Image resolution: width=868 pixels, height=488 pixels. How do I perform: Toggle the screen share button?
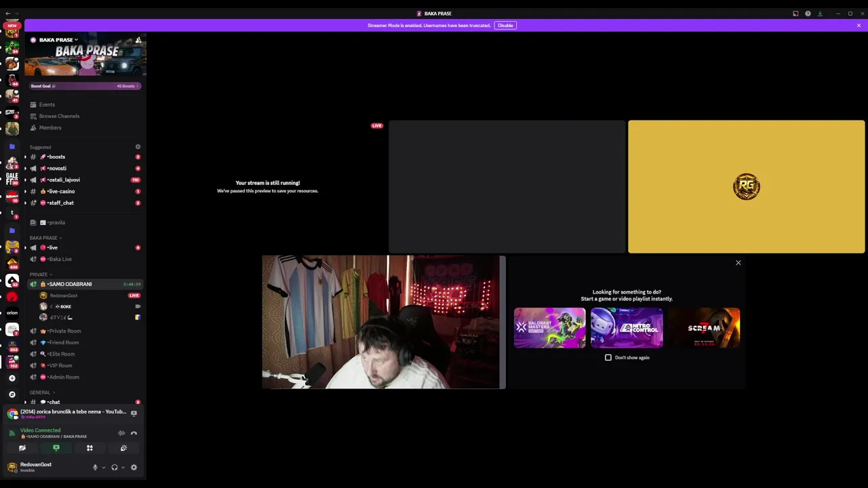[56, 448]
